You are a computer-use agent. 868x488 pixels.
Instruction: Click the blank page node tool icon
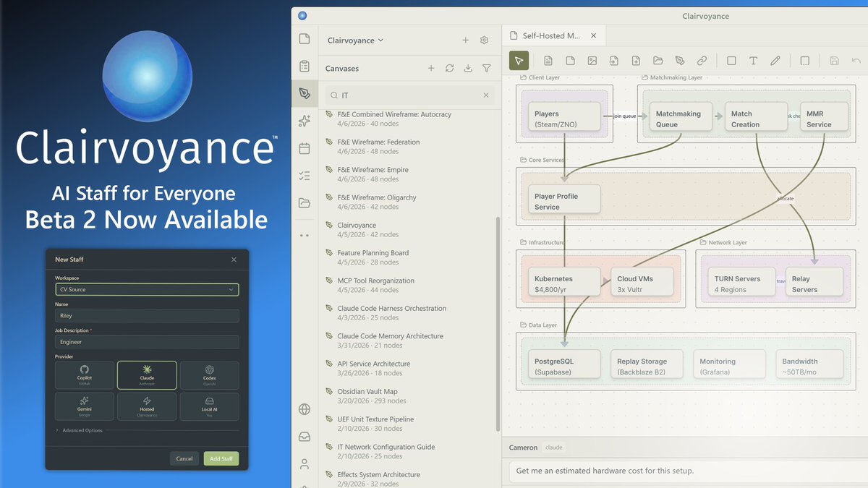point(570,61)
